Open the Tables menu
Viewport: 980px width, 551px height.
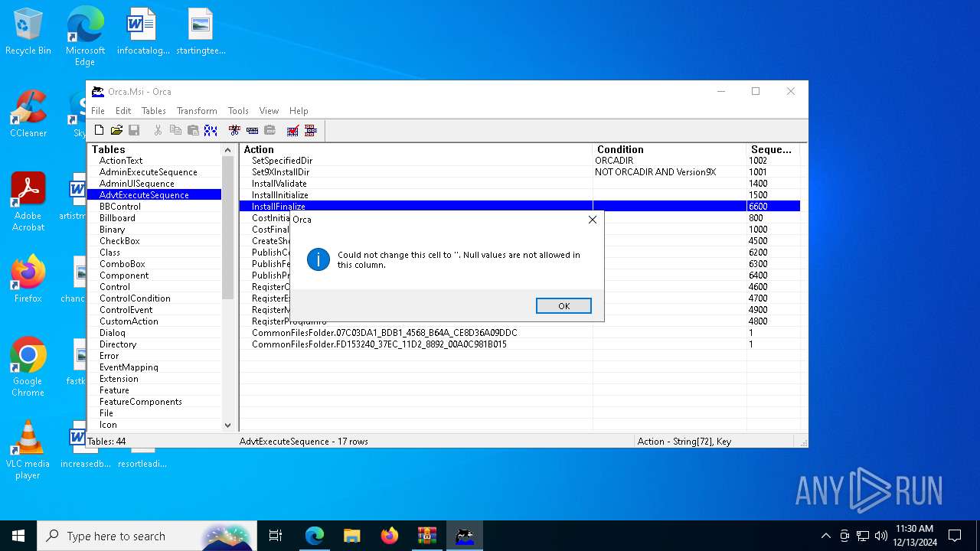coord(153,111)
